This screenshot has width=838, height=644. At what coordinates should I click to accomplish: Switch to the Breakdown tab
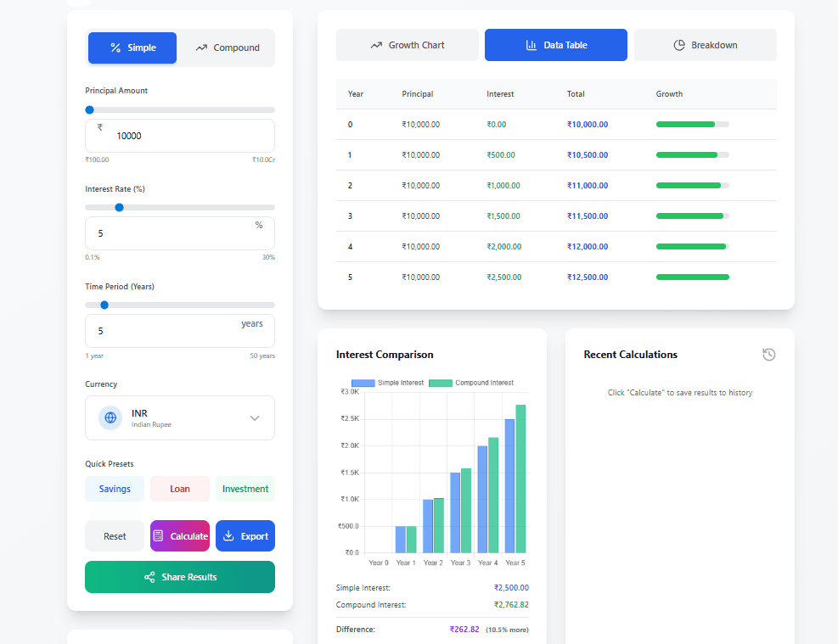(x=705, y=44)
